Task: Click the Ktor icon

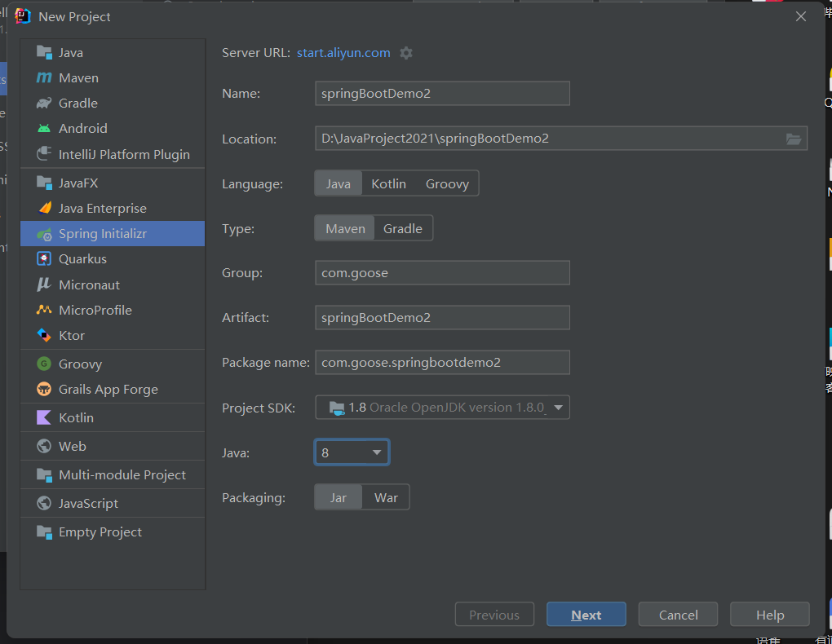Action: pyautogui.click(x=44, y=335)
